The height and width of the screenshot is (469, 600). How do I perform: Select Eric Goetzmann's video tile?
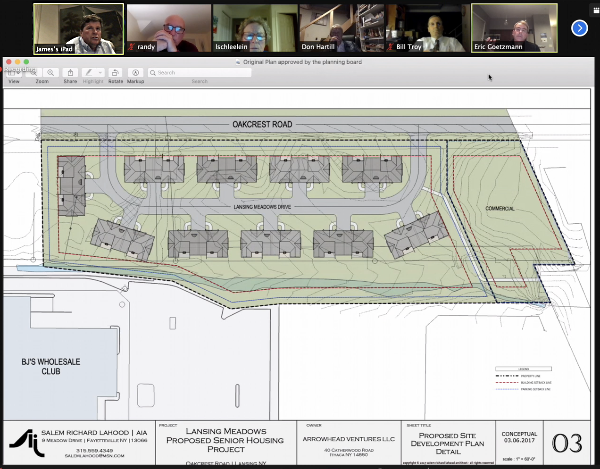pos(513,28)
